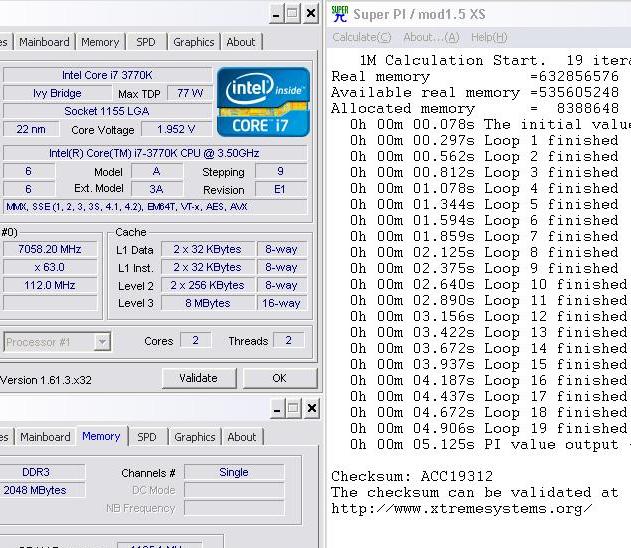Switch to Memory tab in upper CPU-Z window
This screenshot has width=631, height=548.
100,42
